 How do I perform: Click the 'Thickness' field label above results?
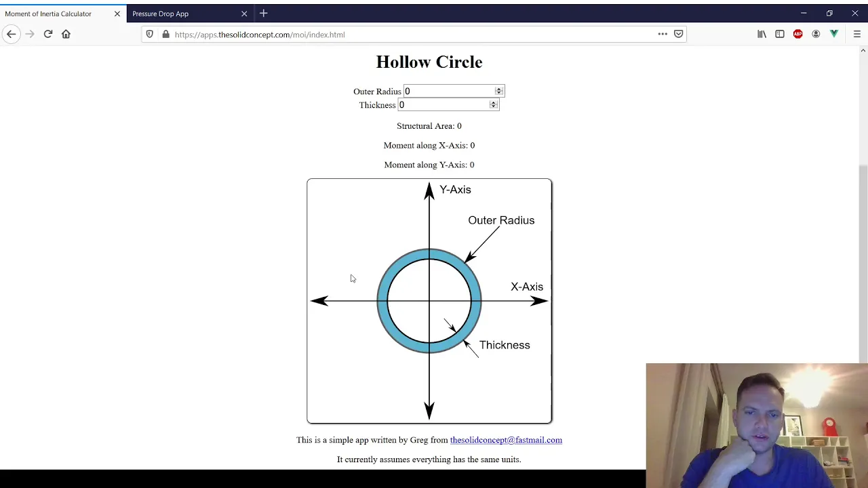point(377,105)
